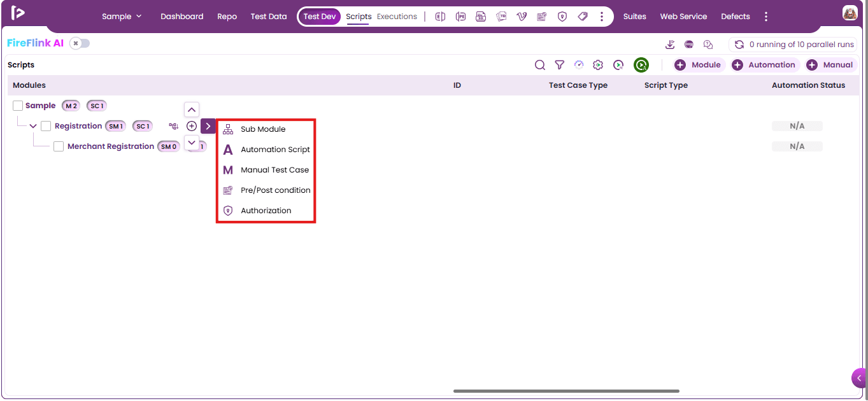
Task: Click the green circular run icon
Action: [641, 65]
